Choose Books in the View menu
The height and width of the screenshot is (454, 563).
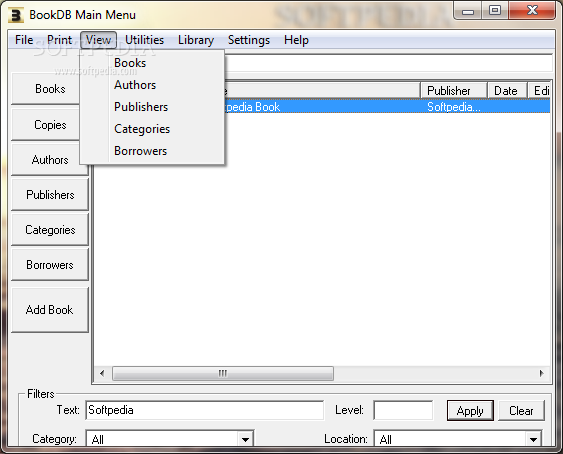coord(152,63)
